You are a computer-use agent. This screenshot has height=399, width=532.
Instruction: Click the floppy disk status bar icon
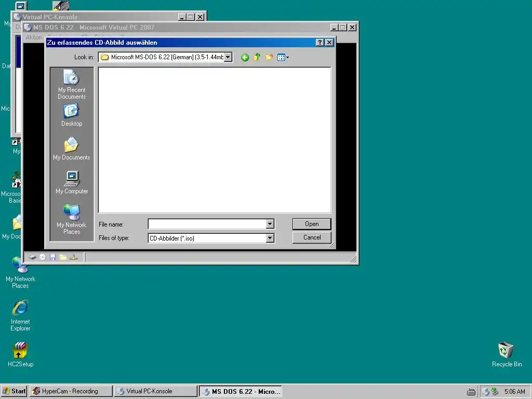[52, 257]
